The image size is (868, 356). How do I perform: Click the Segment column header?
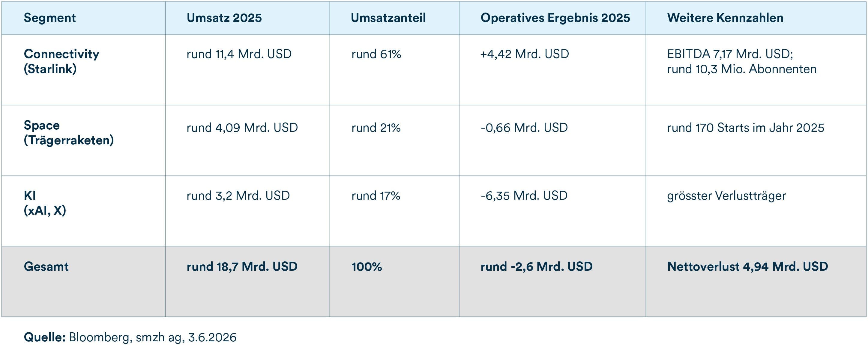pyautogui.click(x=49, y=18)
